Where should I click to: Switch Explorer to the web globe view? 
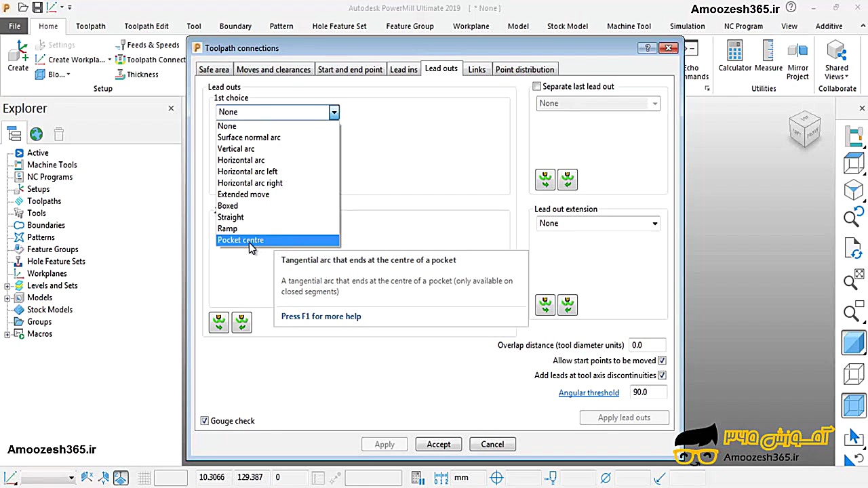36,134
